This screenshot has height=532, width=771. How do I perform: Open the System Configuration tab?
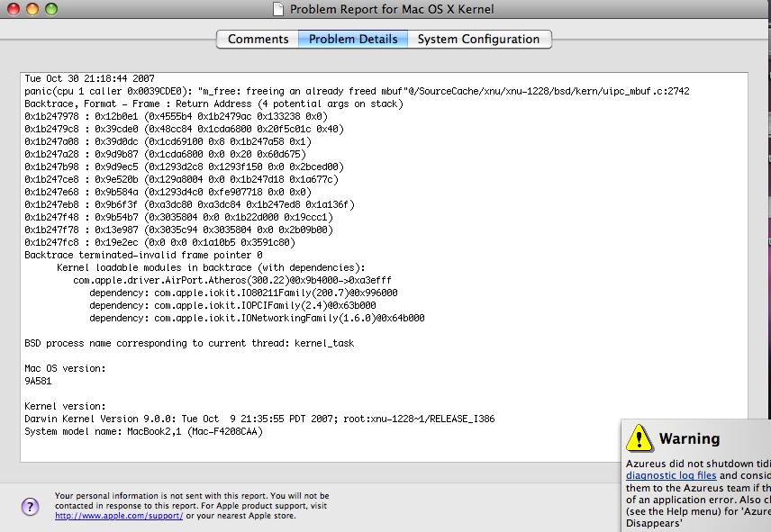(479, 39)
